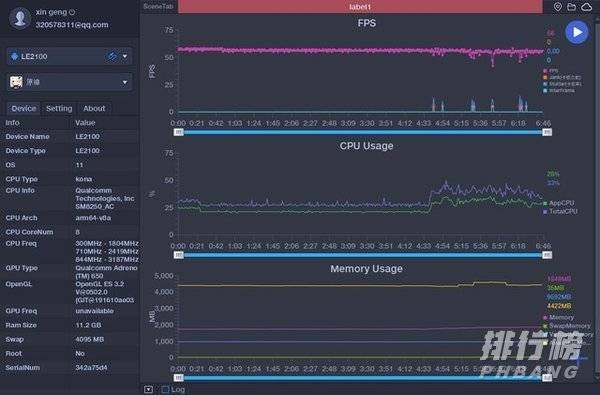Open the LE2100 device dropdown arrow

click(x=125, y=57)
